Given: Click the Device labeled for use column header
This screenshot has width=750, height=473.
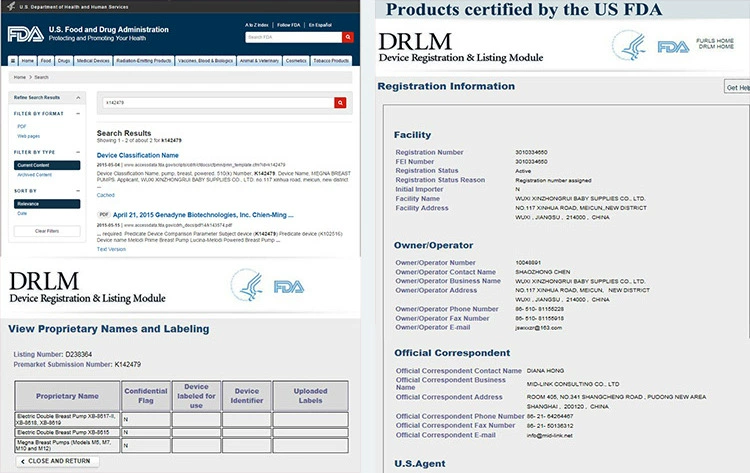Looking at the screenshot, I should (197, 396).
